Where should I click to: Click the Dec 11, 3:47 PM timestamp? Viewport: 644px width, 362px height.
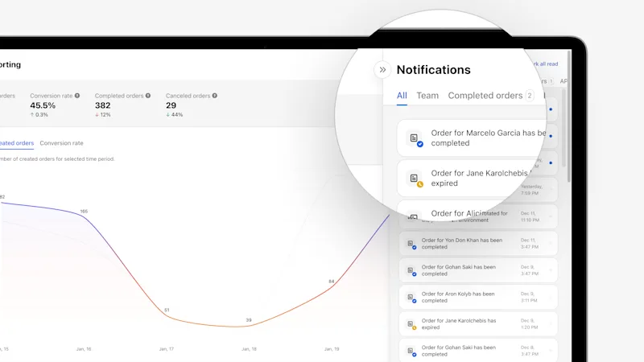(x=530, y=244)
